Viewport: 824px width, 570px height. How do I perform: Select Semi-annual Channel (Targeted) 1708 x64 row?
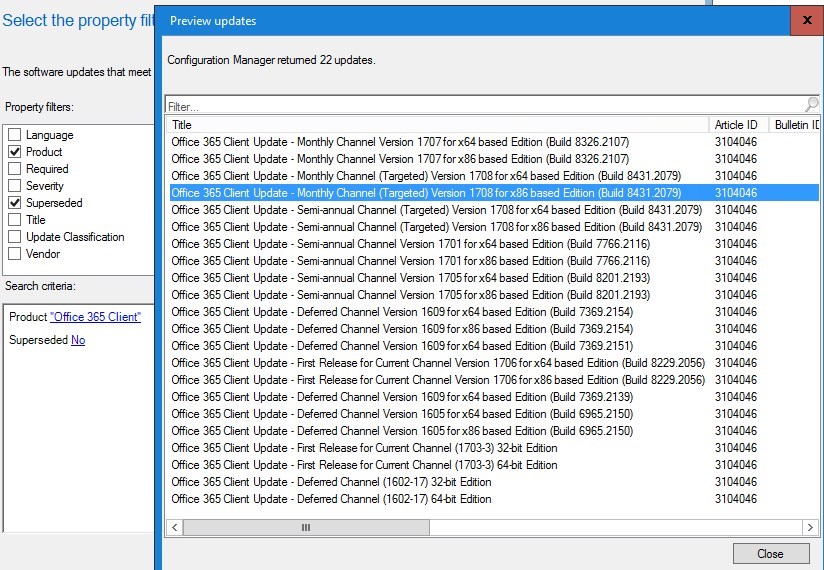click(494, 210)
